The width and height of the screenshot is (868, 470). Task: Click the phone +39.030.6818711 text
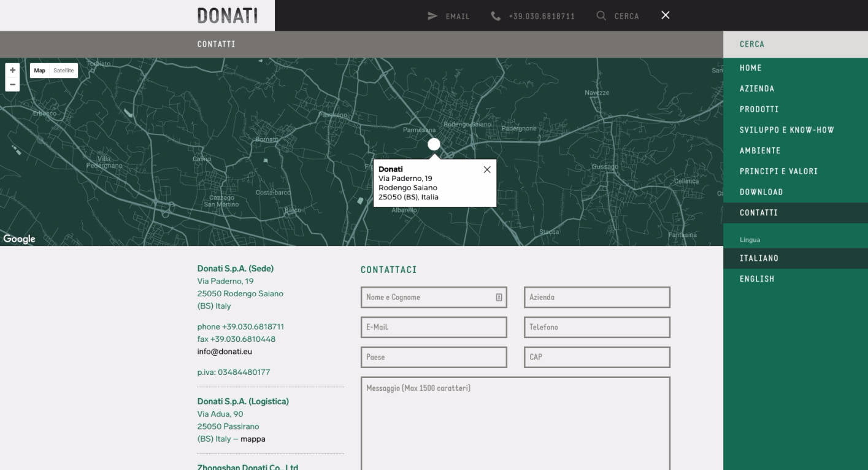tap(240, 326)
